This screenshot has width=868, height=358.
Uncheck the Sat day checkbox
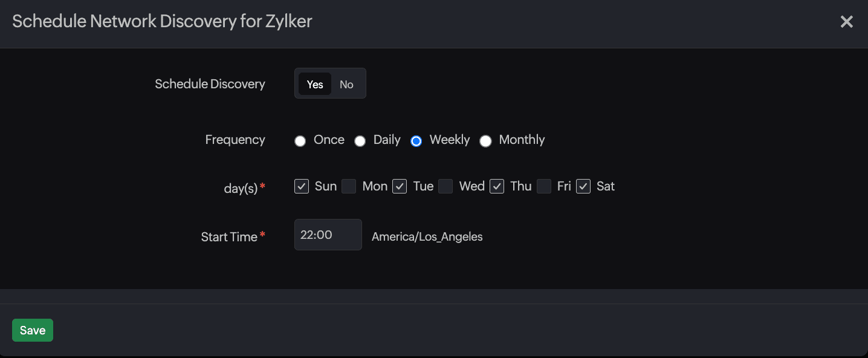coord(583,186)
